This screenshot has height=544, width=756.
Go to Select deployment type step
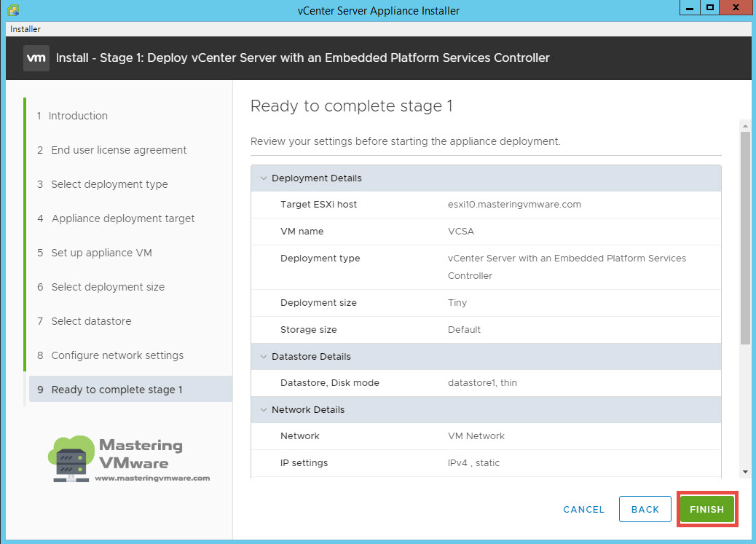click(103, 184)
